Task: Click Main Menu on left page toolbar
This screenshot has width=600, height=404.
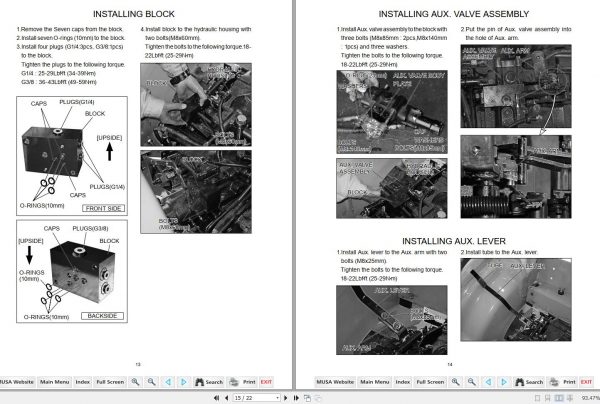Action: [54, 382]
